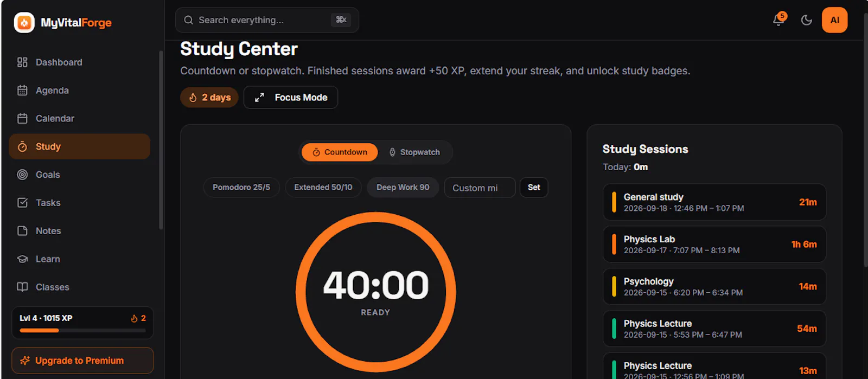Toggle dark mode moon icon
Image resolution: width=868 pixels, height=379 pixels.
[807, 20]
